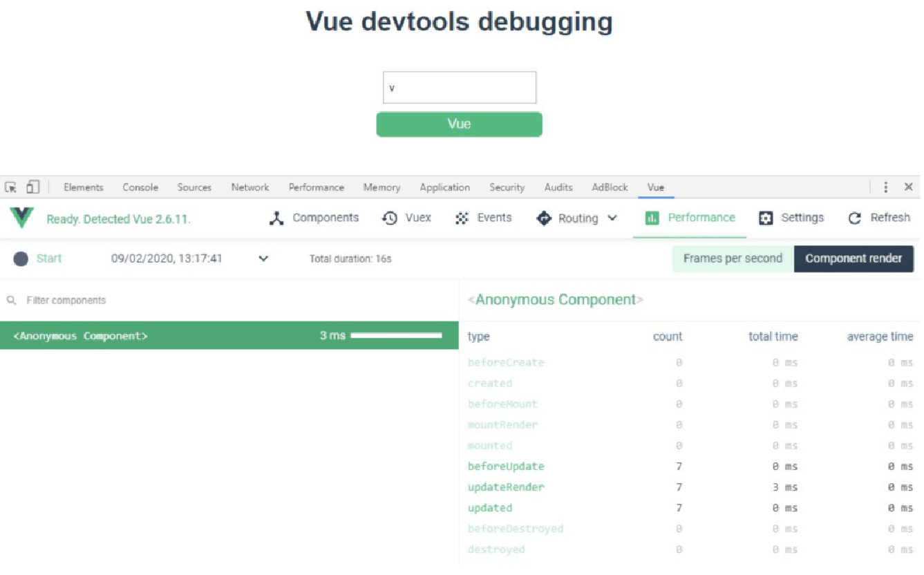This screenshot has height=575, width=924.
Task: Click the Events dots icon
Action: coord(462,218)
